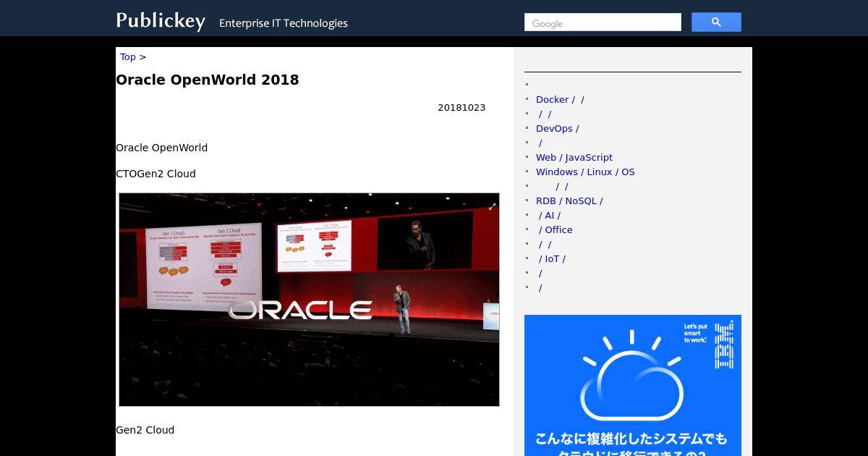Open the Publickey site logo

161,21
